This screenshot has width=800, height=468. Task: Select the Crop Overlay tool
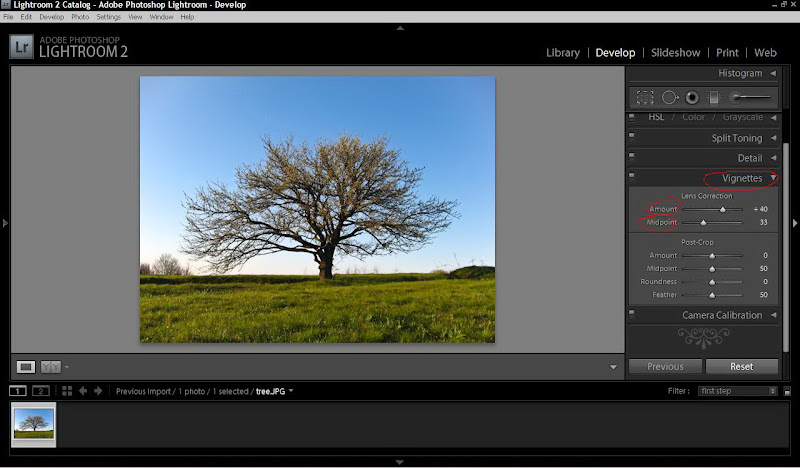coord(645,97)
